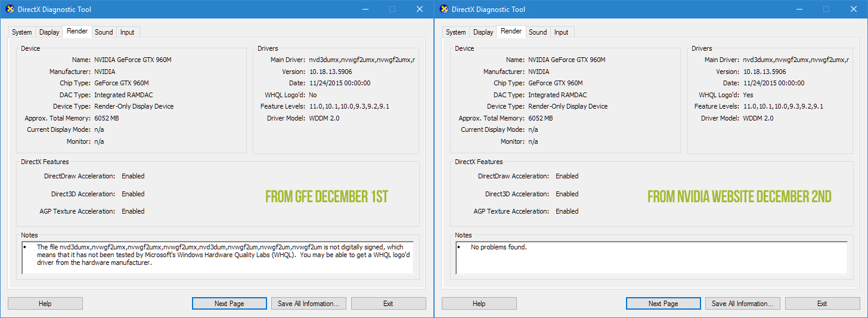The height and width of the screenshot is (318, 868).
Task: Click Name NVIDIA GeForce GTX 960M in right window
Action: tap(567, 60)
